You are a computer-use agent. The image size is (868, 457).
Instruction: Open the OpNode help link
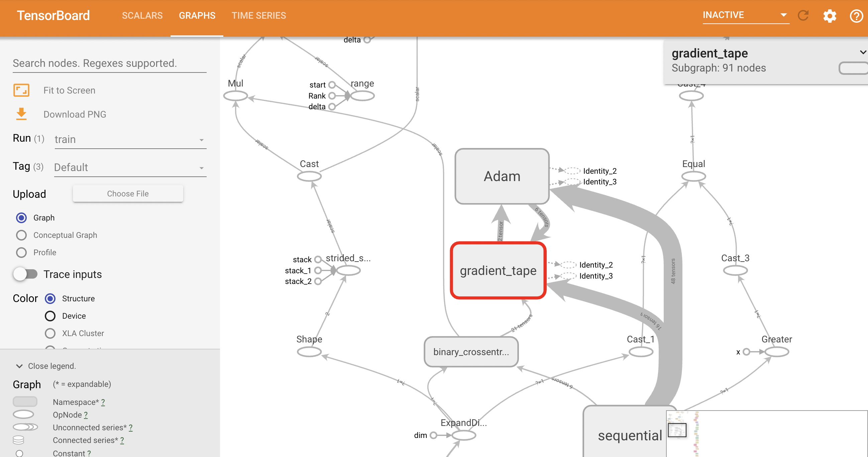85,415
